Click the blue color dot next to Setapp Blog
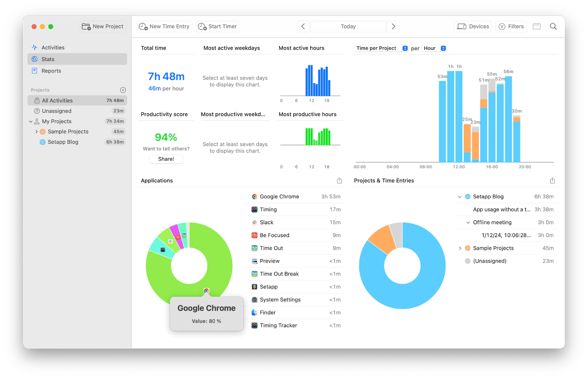Image resolution: width=588 pixels, height=379 pixels. point(467,196)
